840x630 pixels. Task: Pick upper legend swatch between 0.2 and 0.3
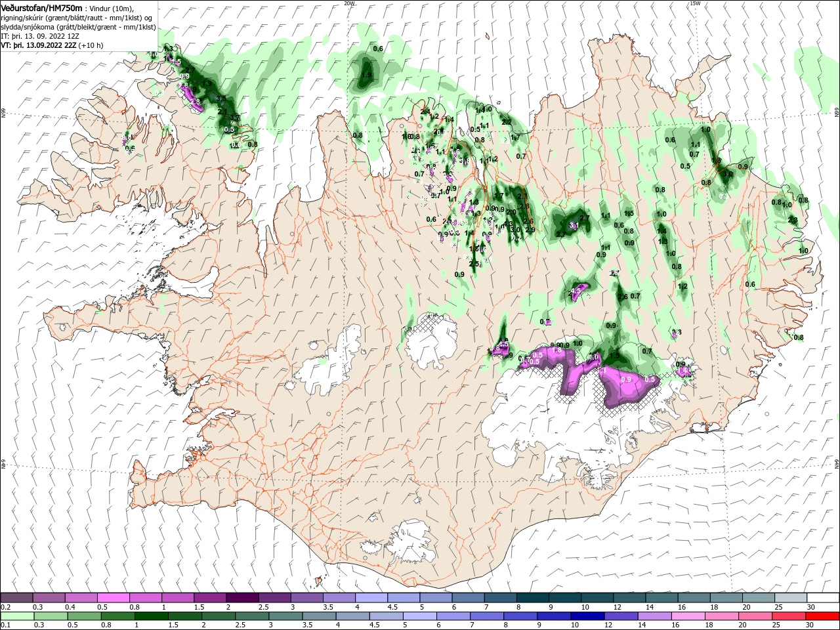(x=16, y=598)
